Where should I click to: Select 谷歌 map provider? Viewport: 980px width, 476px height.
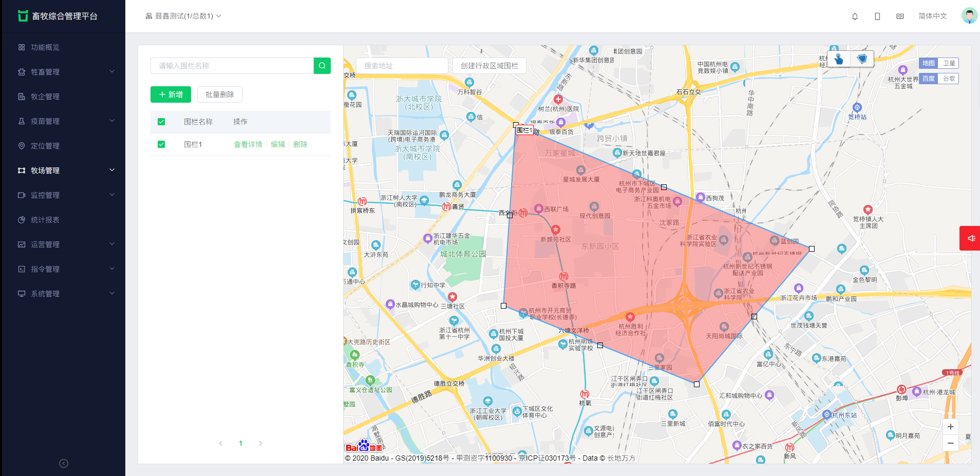pos(949,79)
